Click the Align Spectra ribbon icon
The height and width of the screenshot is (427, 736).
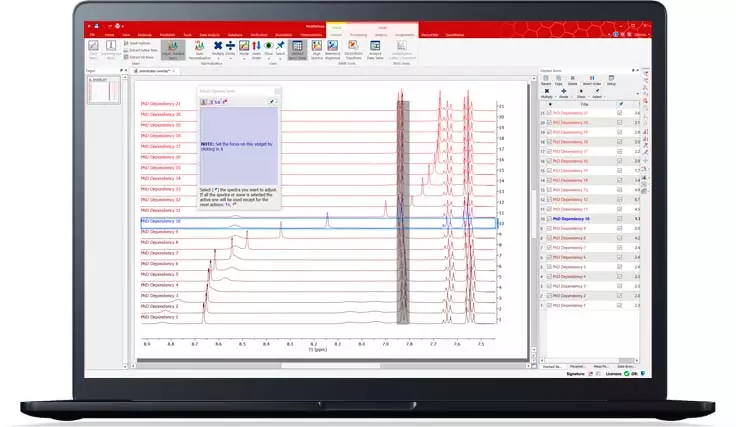click(x=316, y=46)
